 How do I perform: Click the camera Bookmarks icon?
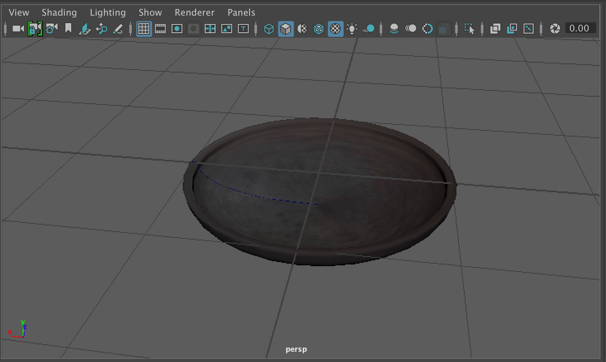(68, 28)
